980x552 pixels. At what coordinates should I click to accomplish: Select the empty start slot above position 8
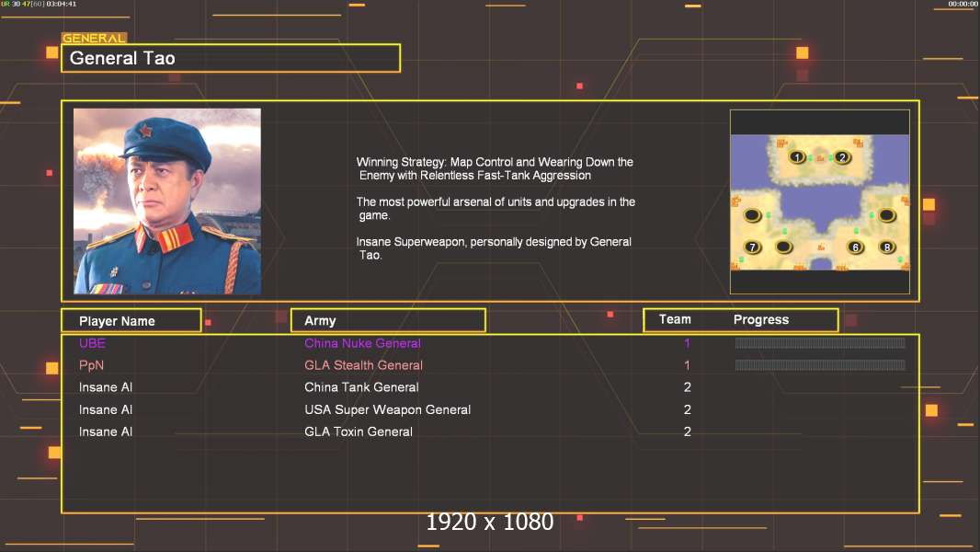(887, 215)
